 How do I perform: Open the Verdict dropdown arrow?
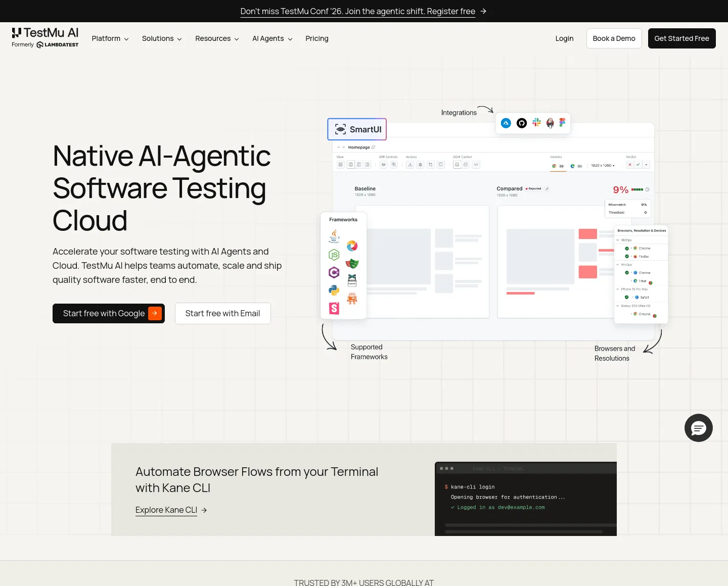click(646, 165)
